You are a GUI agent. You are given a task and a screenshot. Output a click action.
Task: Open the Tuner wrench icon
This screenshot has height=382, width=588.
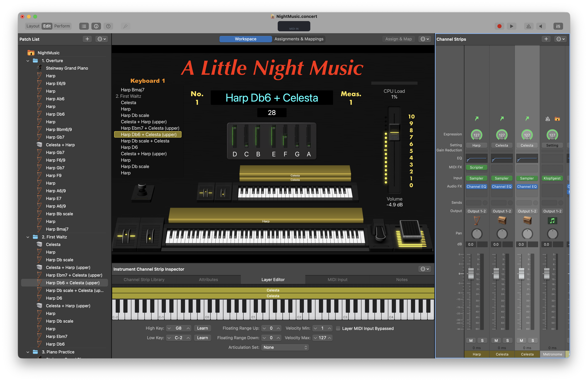coord(125,26)
